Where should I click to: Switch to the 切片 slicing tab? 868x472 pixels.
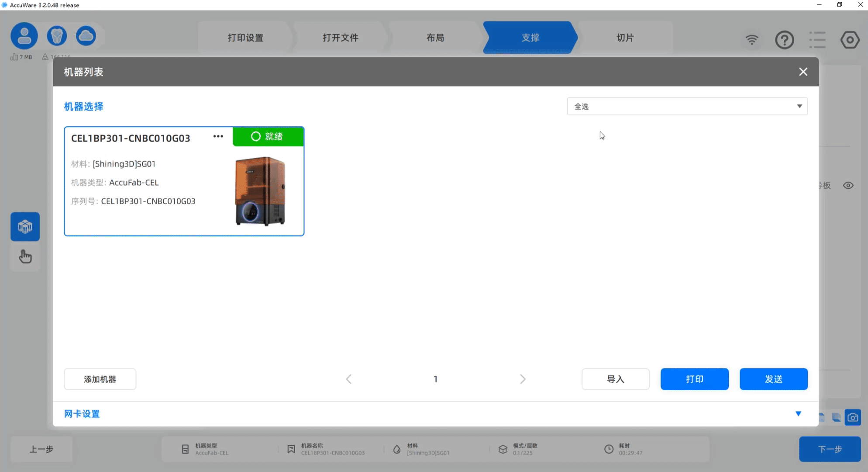[x=624, y=38]
